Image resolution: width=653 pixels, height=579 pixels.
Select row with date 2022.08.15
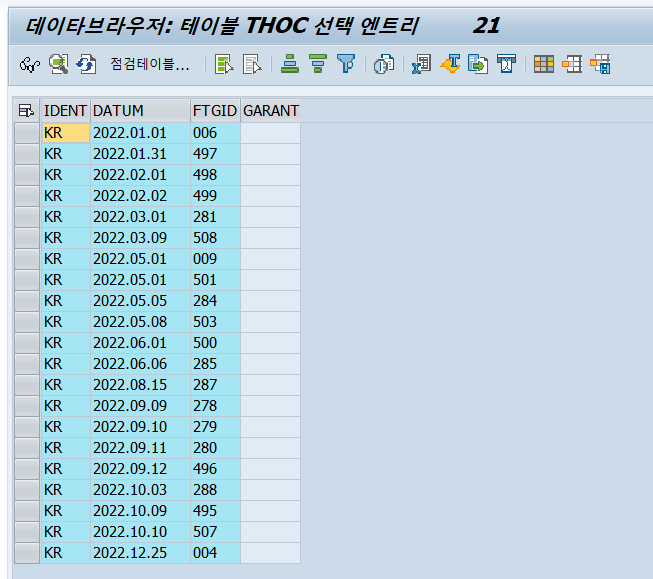27,385
